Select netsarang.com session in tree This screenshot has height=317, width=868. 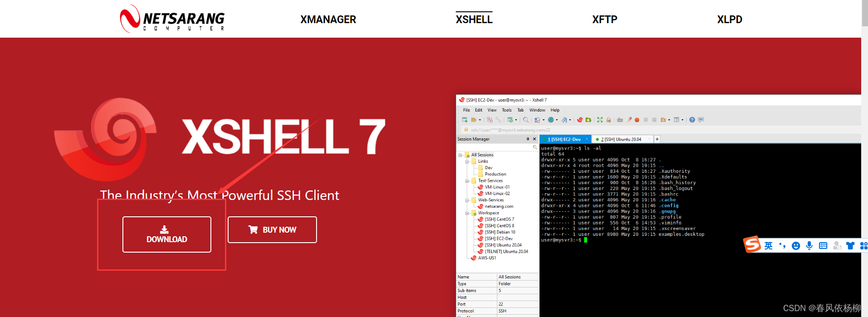point(499,206)
